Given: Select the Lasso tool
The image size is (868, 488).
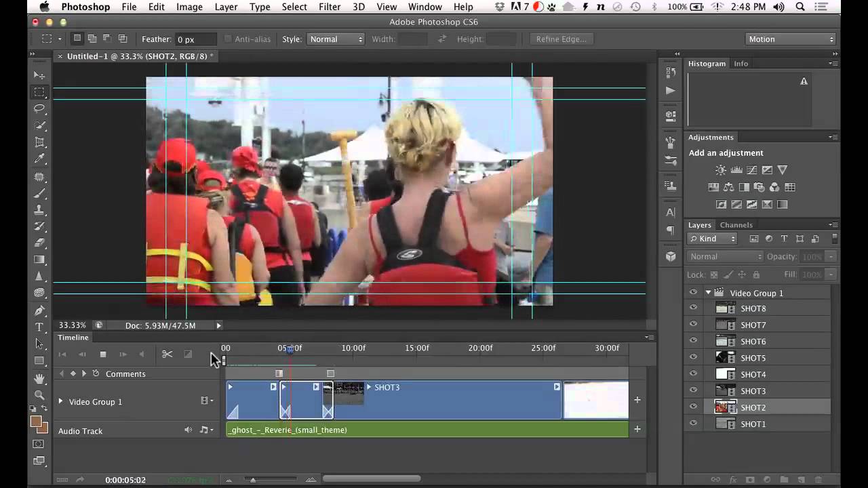Looking at the screenshot, I should pos(39,108).
